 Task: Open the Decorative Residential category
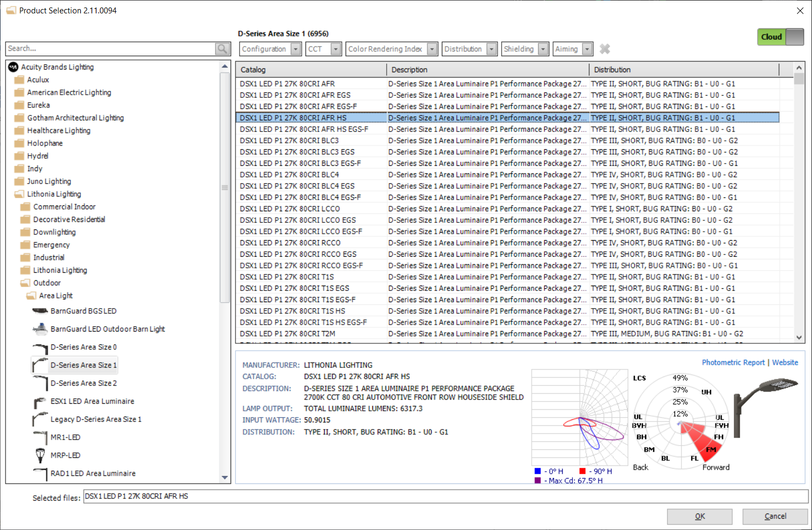[69, 219]
